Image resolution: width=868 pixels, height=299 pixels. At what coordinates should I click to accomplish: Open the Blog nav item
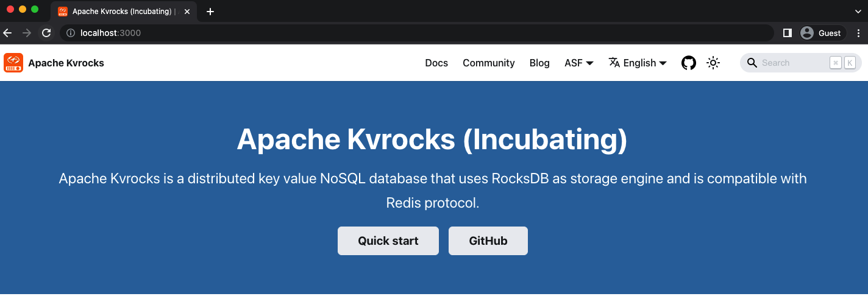click(539, 63)
